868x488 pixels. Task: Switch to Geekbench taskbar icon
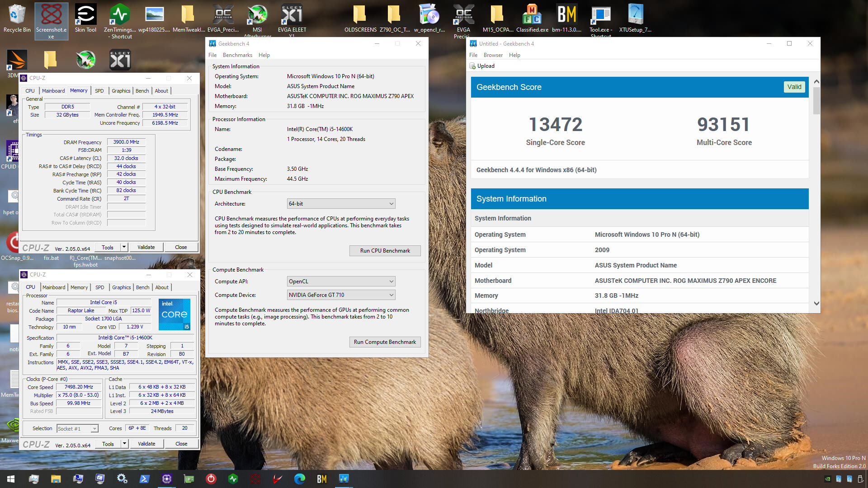pos(344,479)
